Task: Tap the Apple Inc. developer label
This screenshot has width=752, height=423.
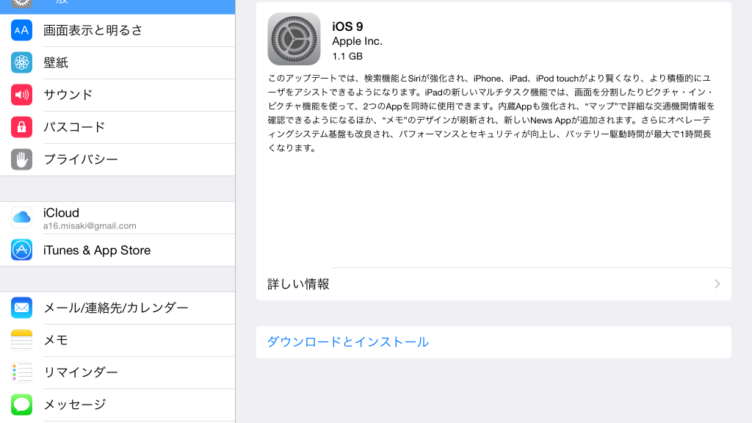Action: pyautogui.click(x=357, y=41)
